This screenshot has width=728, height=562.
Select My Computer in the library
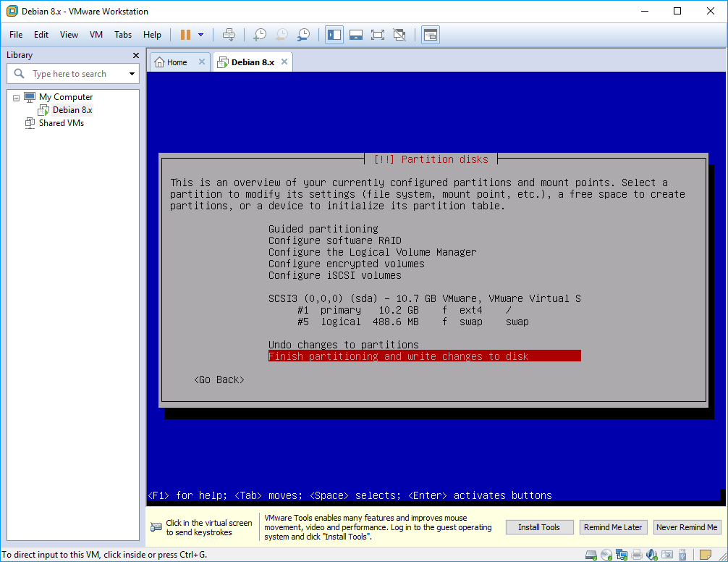coord(65,97)
